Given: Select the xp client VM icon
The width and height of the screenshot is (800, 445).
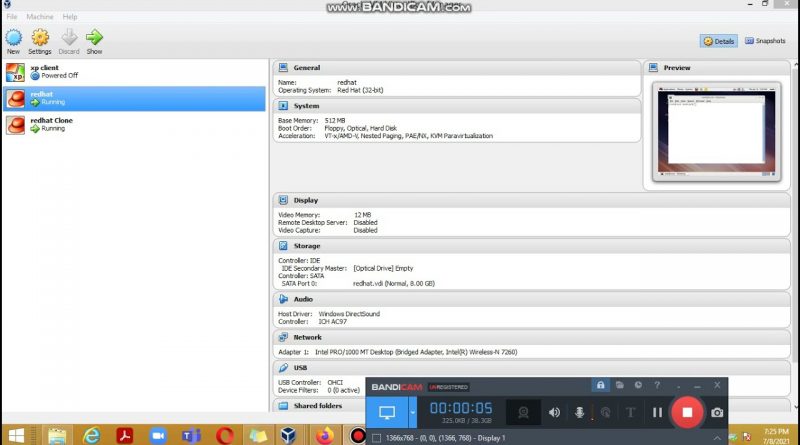Looking at the screenshot, I should tap(15, 72).
